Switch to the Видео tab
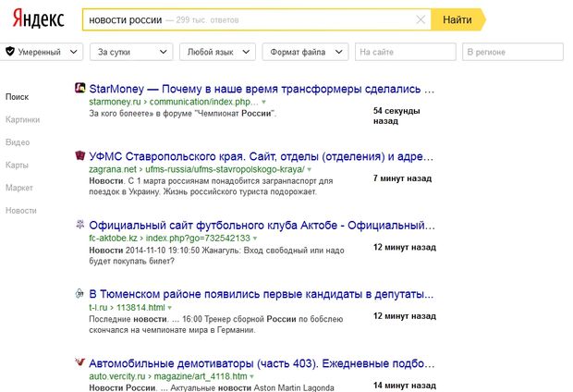The image size is (573, 392). point(18,142)
